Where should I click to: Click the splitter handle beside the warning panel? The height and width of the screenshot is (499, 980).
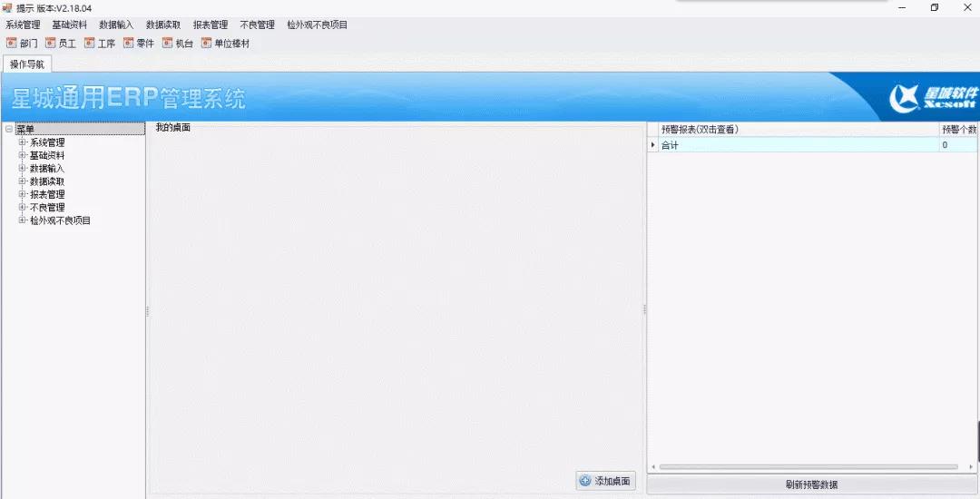[644, 309]
